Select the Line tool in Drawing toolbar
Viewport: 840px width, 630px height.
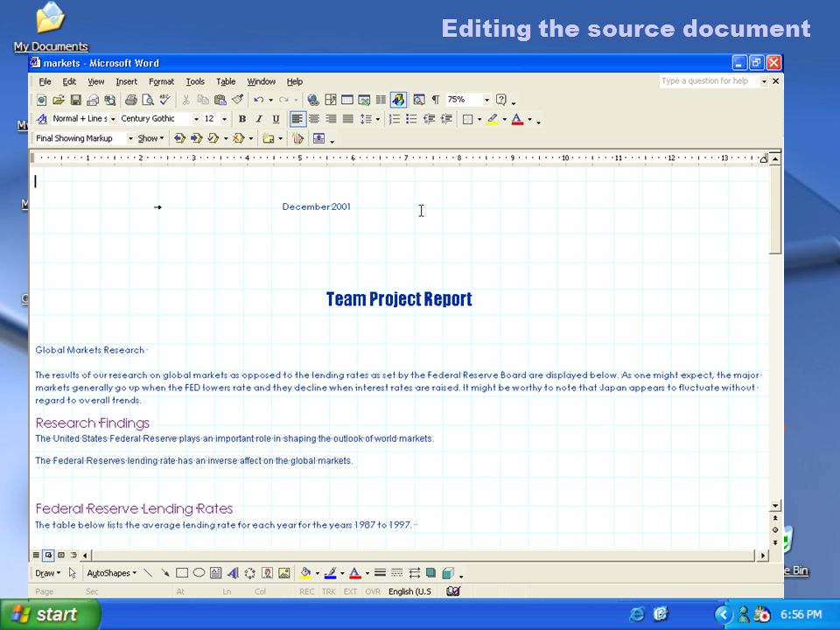(x=148, y=573)
